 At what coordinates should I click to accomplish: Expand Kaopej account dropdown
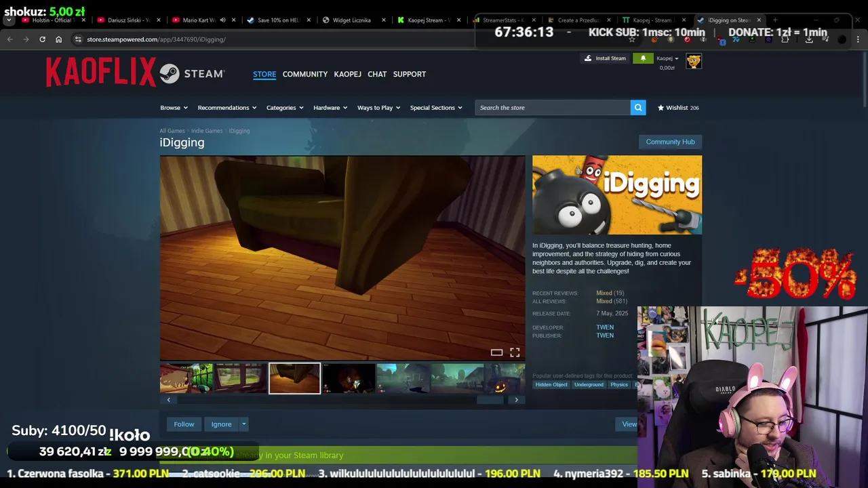tap(667, 58)
